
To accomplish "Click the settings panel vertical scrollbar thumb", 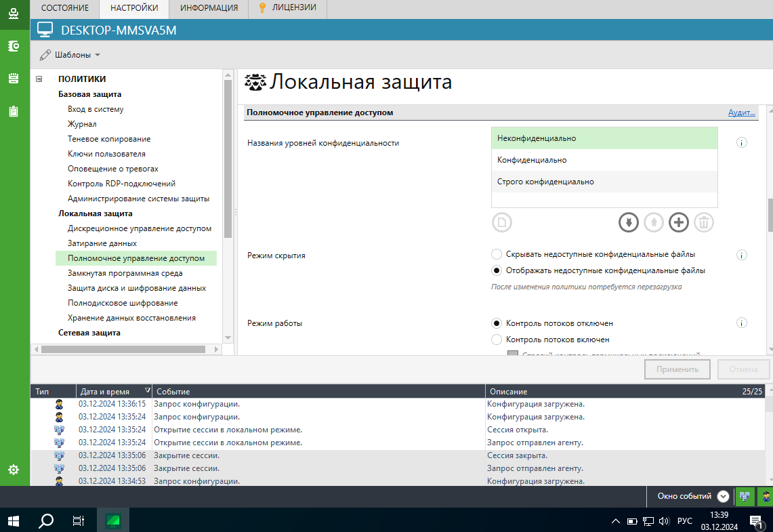I will (x=770, y=215).
